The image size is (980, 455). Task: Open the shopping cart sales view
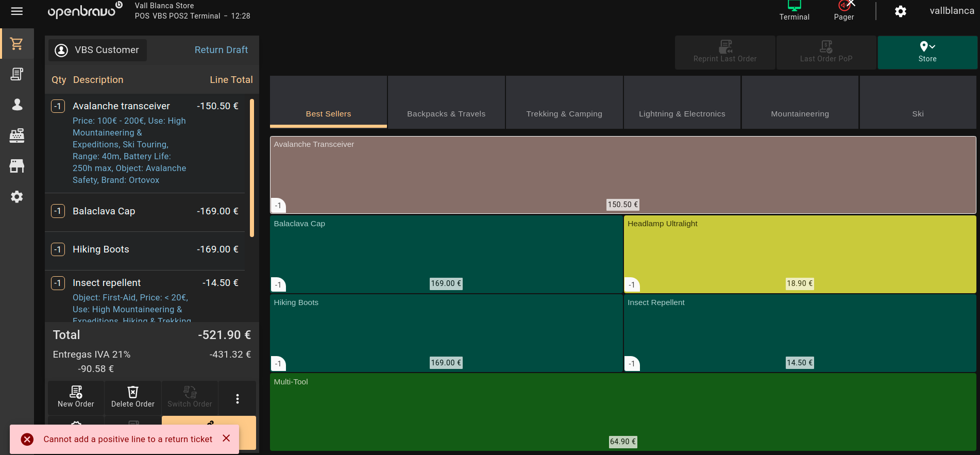[17, 44]
